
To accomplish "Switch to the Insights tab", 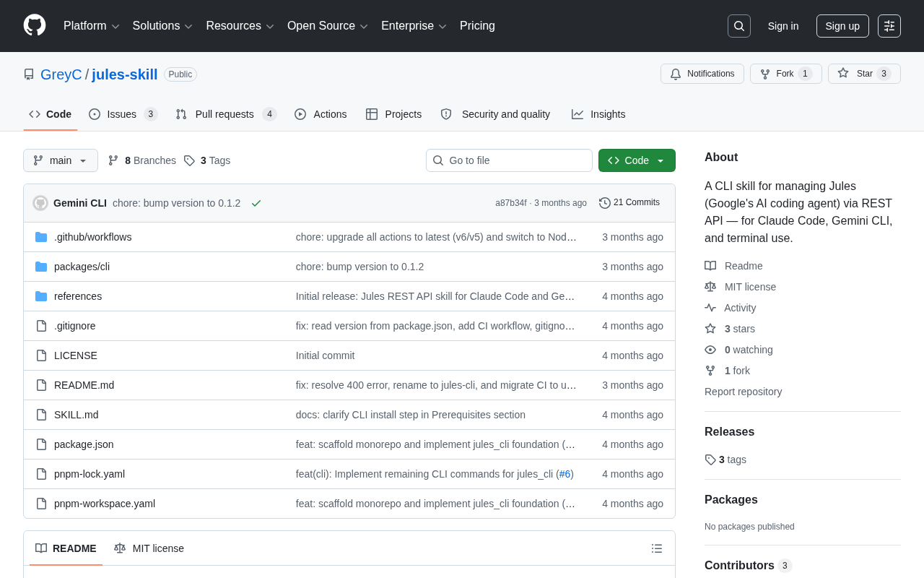I will coord(598,114).
